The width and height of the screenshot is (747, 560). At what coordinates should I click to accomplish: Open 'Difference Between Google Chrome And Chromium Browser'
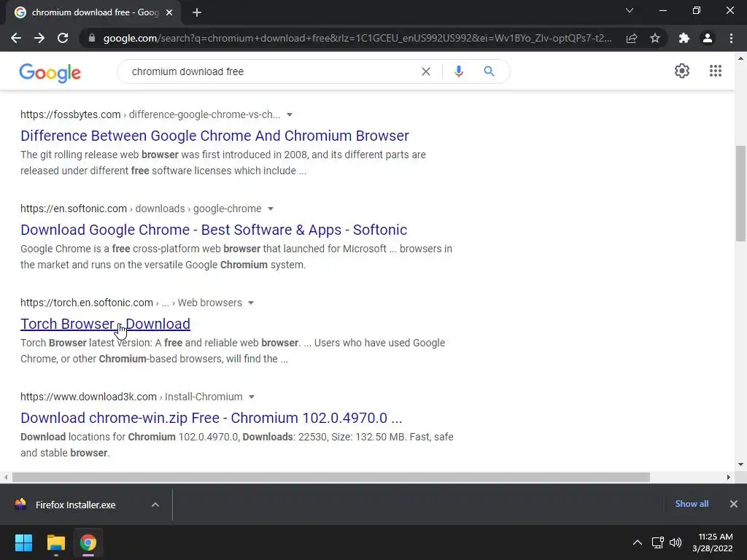click(214, 136)
